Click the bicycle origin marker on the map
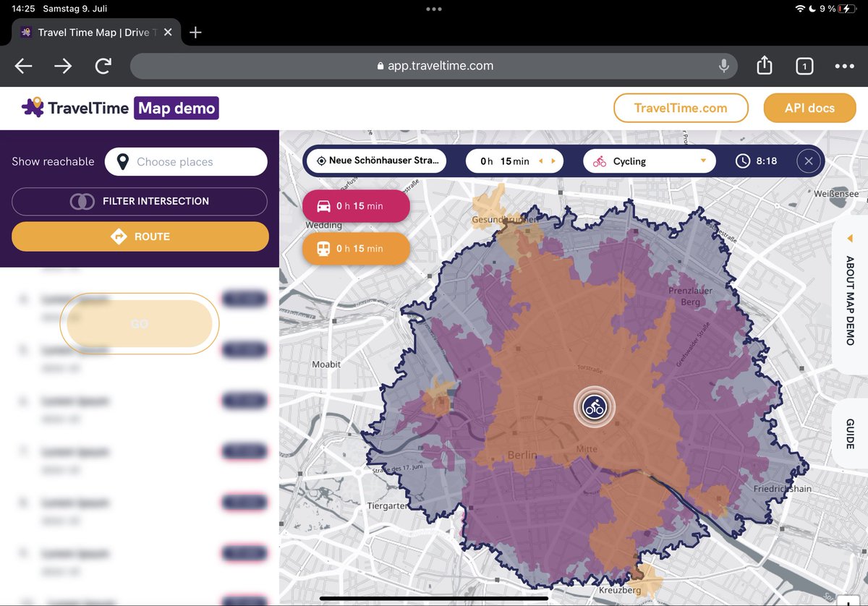The width and height of the screenshot is (868, 606). point(595,407)
